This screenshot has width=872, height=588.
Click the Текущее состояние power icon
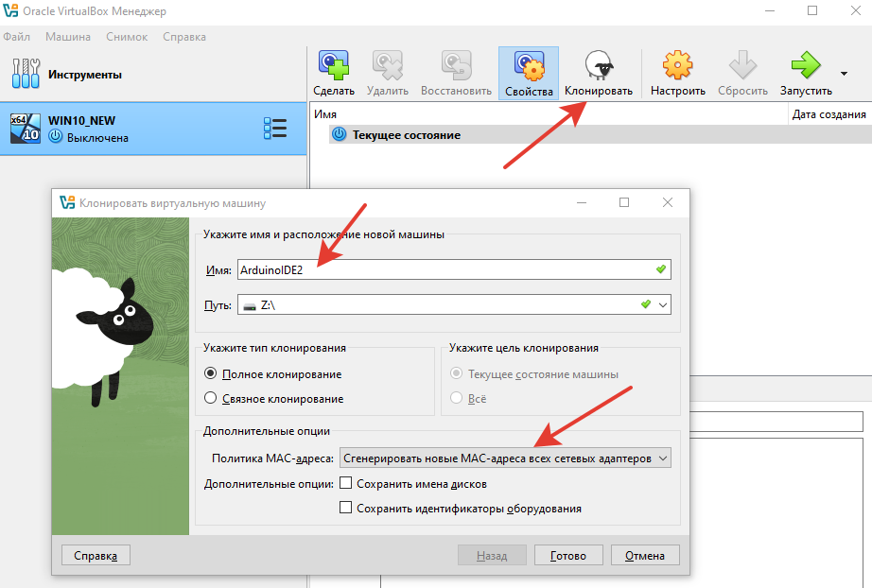point(339,134)
